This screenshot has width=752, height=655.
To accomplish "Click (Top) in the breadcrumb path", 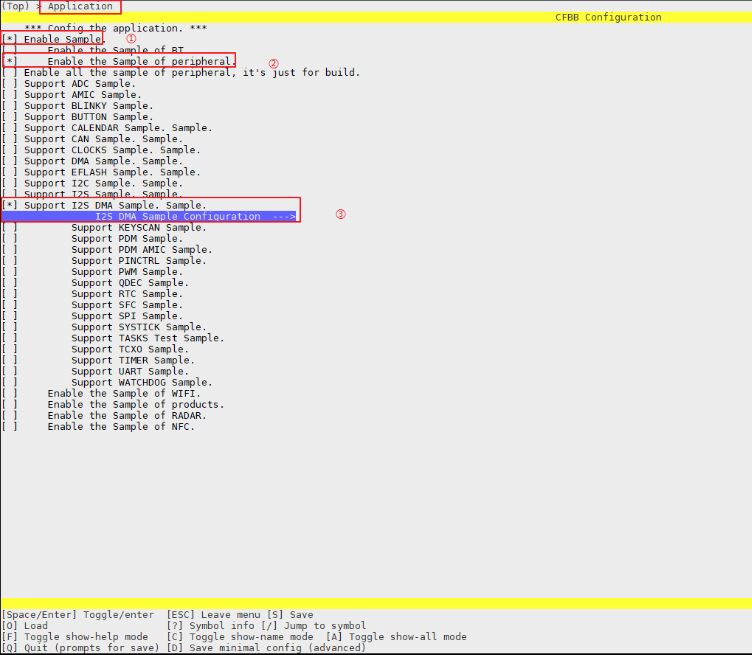I will point(16,7).
